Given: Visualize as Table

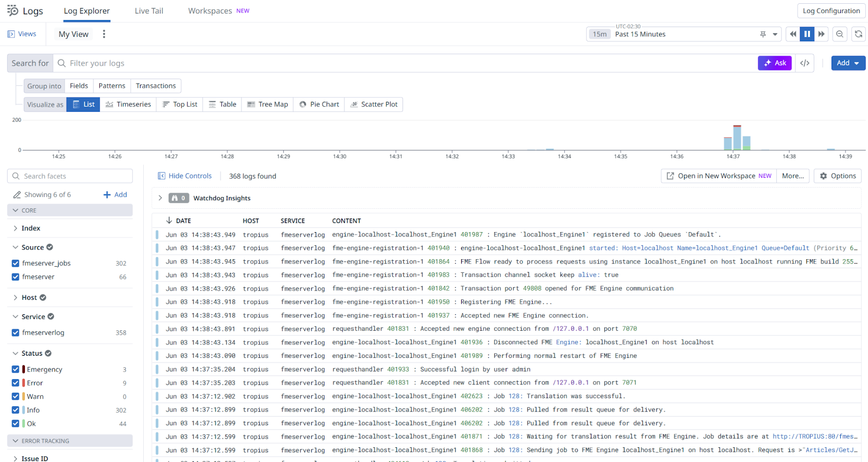Looking at the screenshot, I should pyautogui.click(x=222, y=105).
